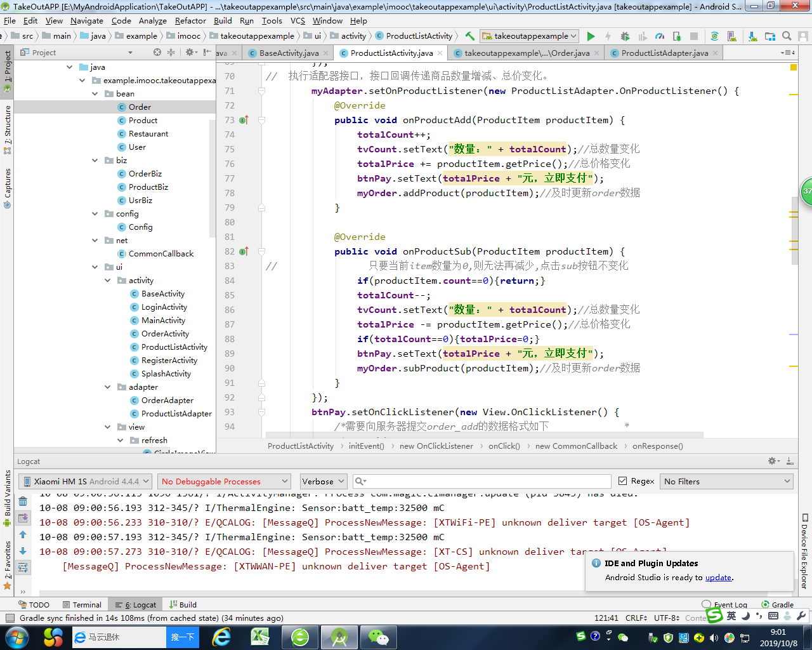Open the Verbose log level dropdown

[x=323, y=482]
